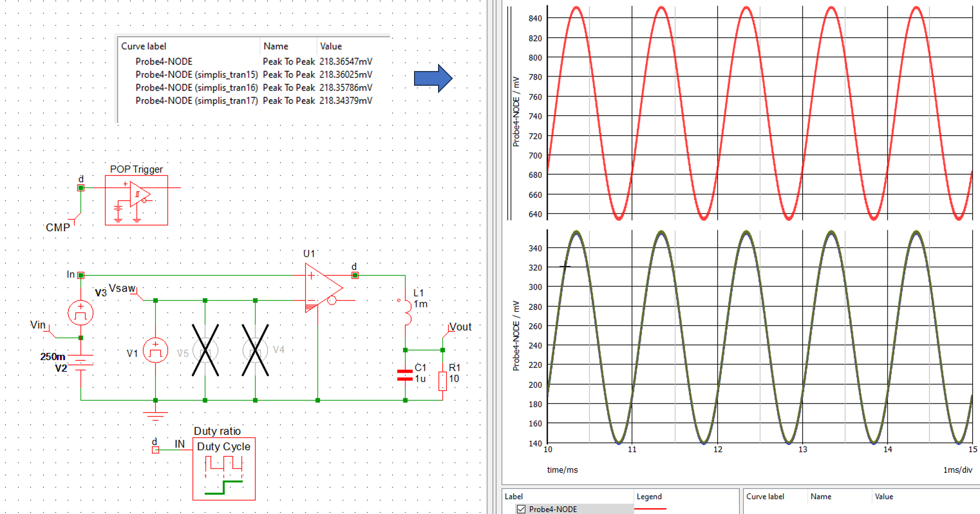980x514 pixels.
Task: Click the red Probe4-NODE legend line
Action: click(x=650, y=509)
